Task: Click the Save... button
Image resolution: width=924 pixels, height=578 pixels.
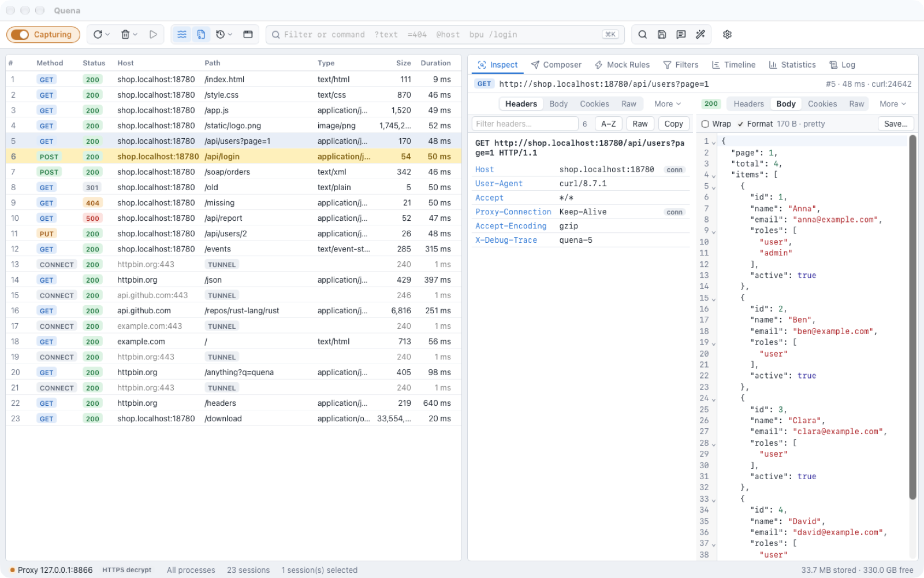Action: pos(896,124)
